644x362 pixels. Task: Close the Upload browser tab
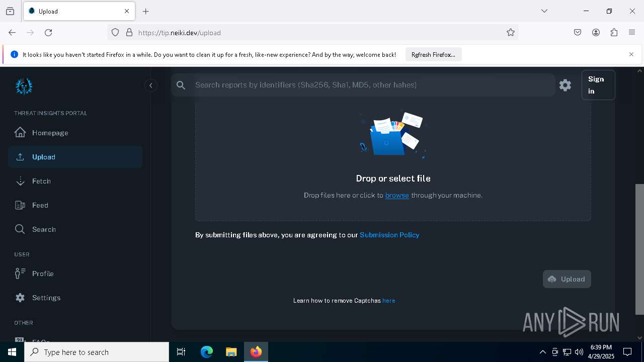(127, 11)
